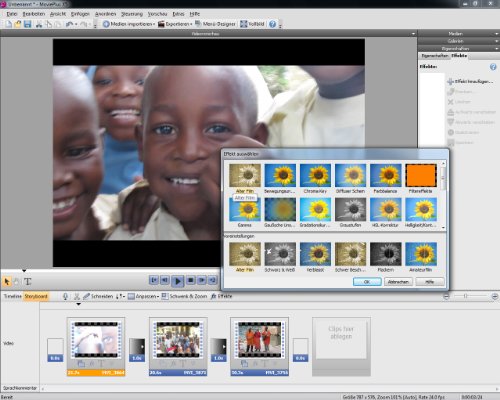Open the Exportieren dropdown

pyautogui.click(x=175, y=24)
